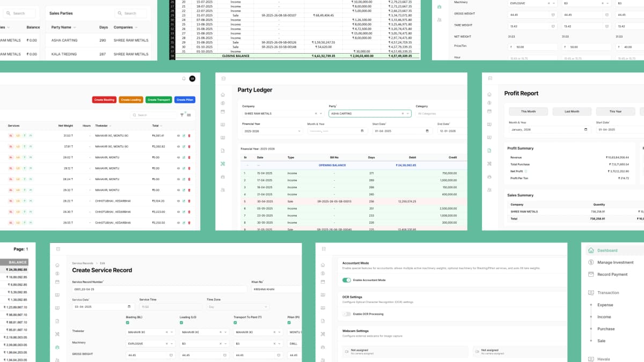View the service record totaling ₹3,223.00
The width and height of the screenshot is (644, 362).
tap(178, 211)
